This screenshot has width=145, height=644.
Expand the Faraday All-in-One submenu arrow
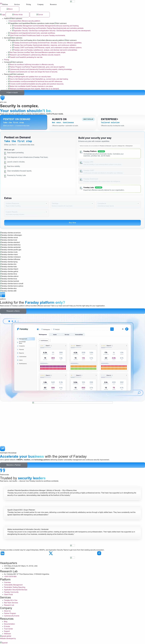coord(71,40)
